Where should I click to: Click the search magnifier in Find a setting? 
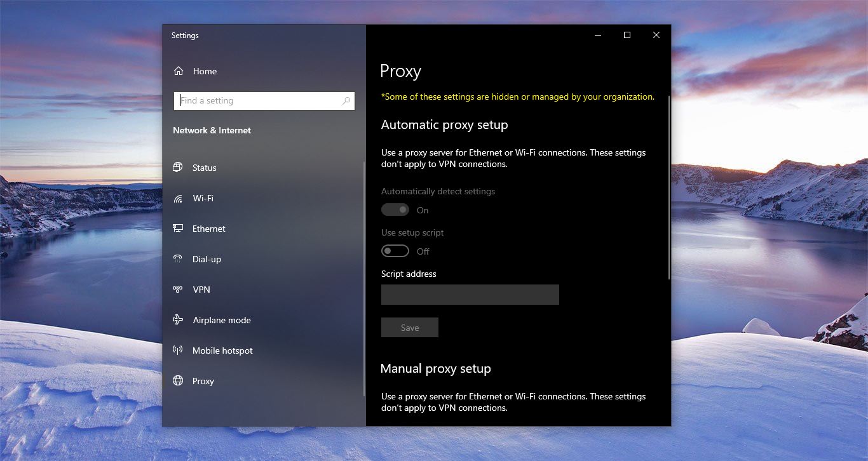click(x=346, y=100)
